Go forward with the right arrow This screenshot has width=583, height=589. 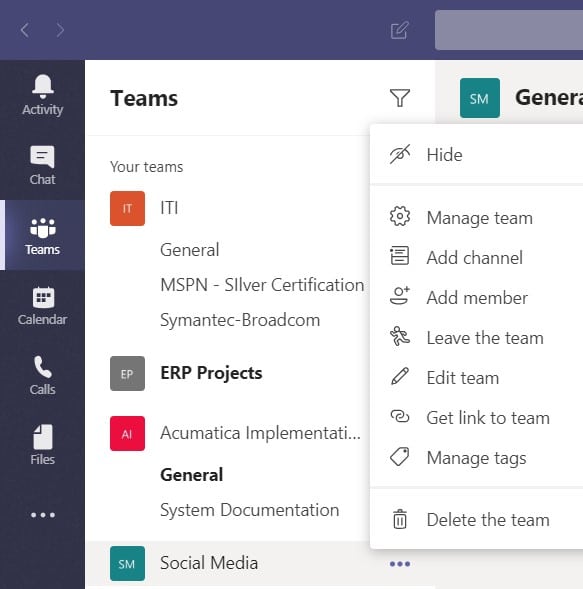tap(60, 30)
